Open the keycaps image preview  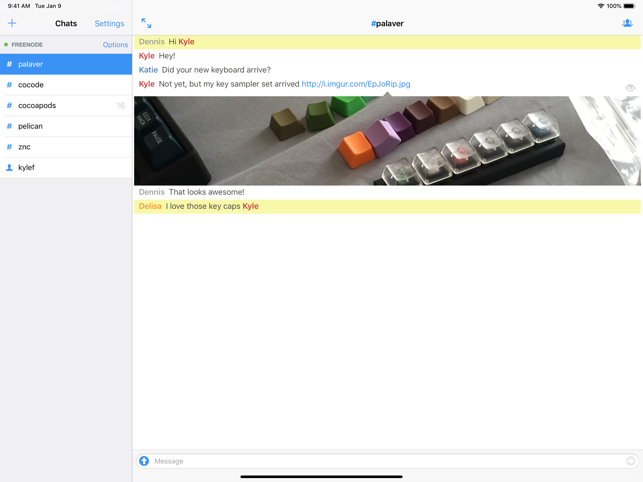coord(387,141)
